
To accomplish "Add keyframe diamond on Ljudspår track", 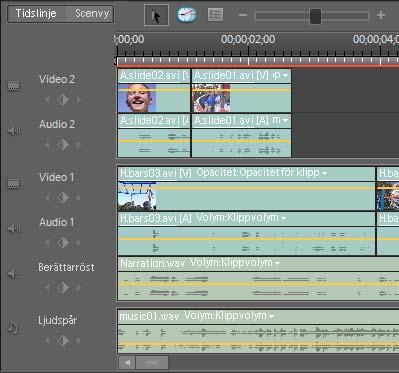I will pyautogui.click(x=63, y=341).
